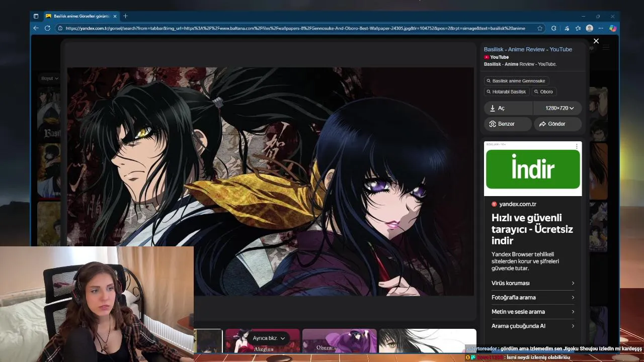
Task: Expand Virüs koruması row
Action: coord(533,283)
